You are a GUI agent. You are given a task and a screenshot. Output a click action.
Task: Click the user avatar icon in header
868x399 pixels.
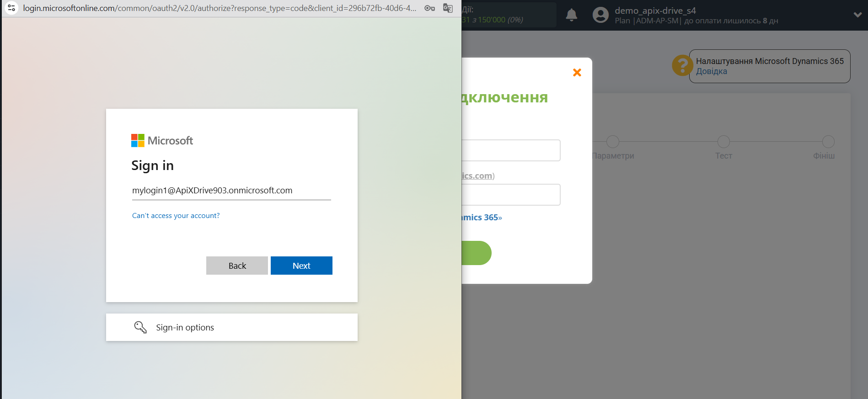coord(600,15)
